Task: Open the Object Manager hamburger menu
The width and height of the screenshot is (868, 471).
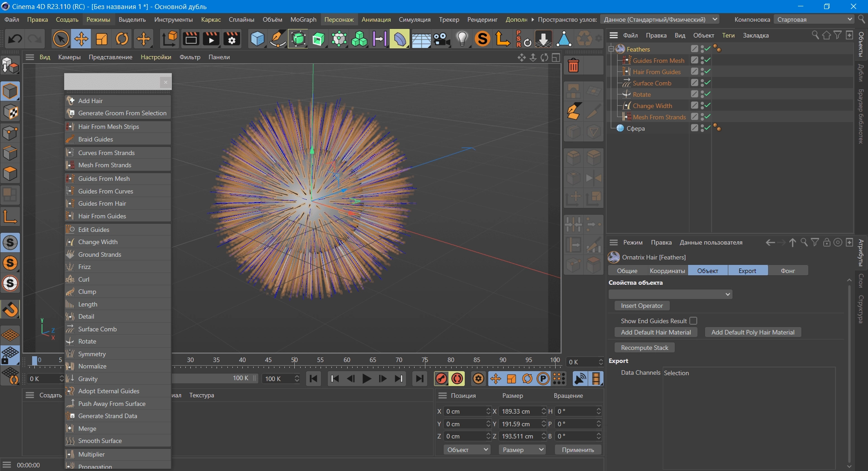Action: 613,35
